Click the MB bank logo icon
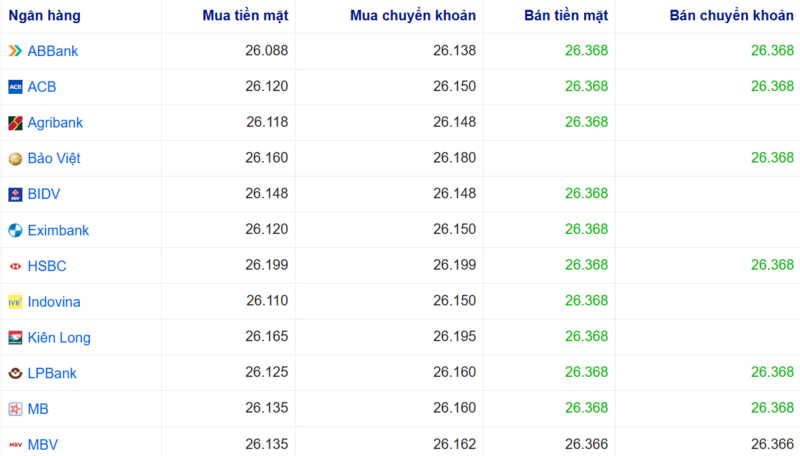Screen dimensions: 800x456 click(15, 409)
